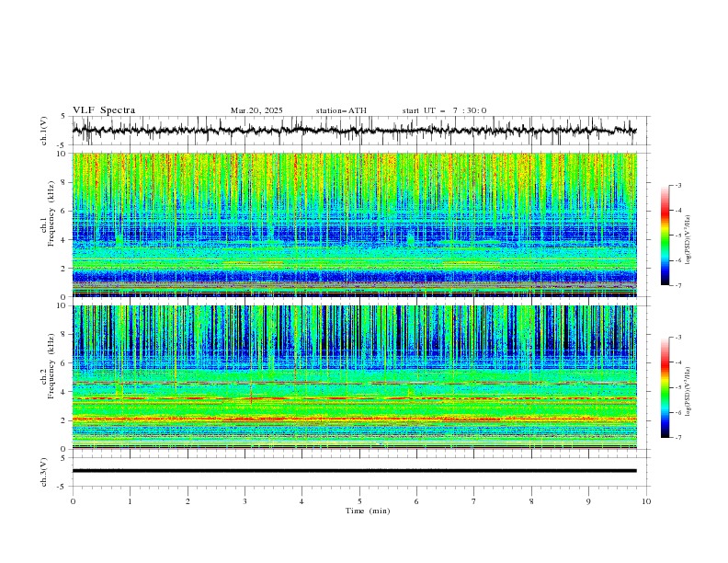Select the date text "Mar.20, 2025"

tap(256, 110)
